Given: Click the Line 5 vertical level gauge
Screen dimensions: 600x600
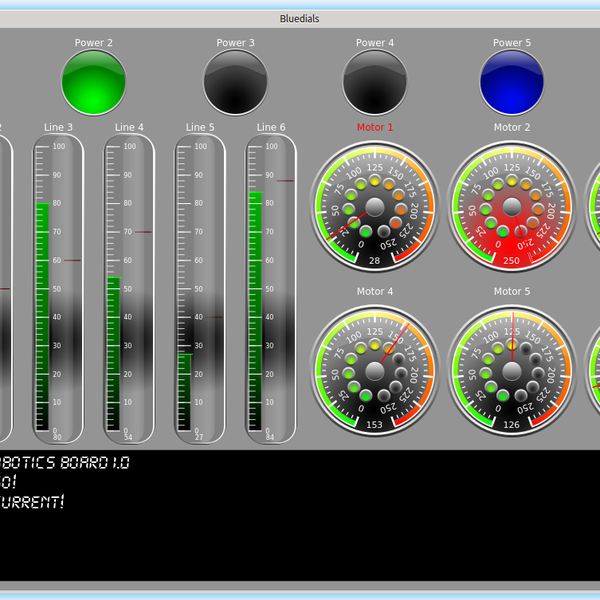Looking at the screenshot, I should [x=200, y=288].
